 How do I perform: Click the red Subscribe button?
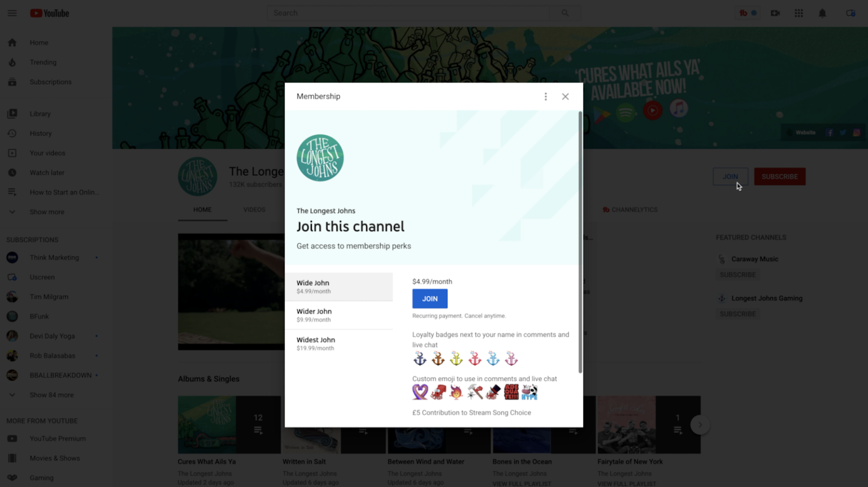[779, 176]
